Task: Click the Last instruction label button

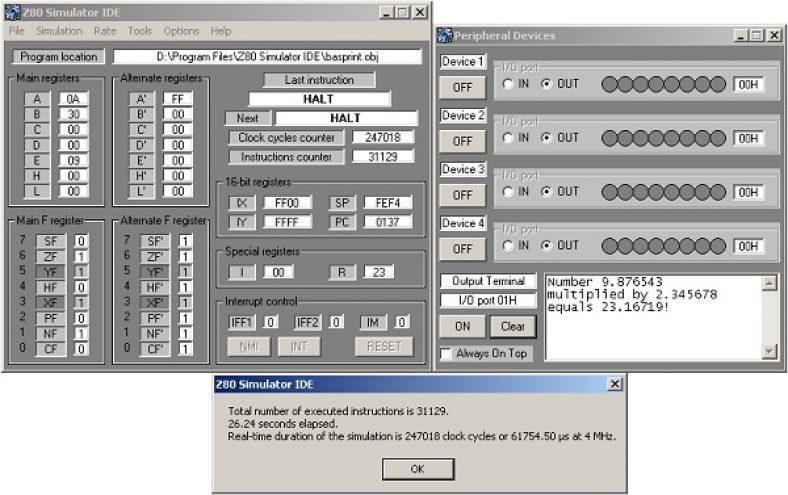Action: click(x=319, y=80)
